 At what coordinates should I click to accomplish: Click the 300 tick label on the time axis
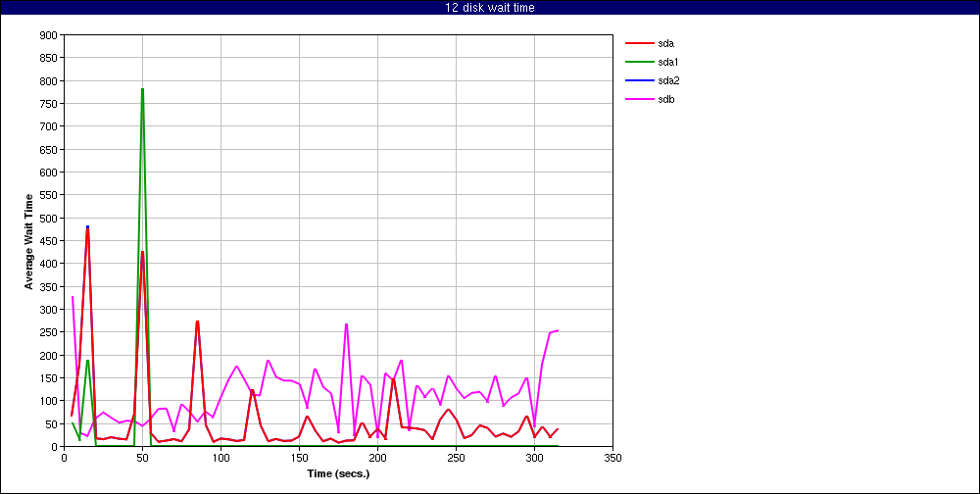point(534,458)
